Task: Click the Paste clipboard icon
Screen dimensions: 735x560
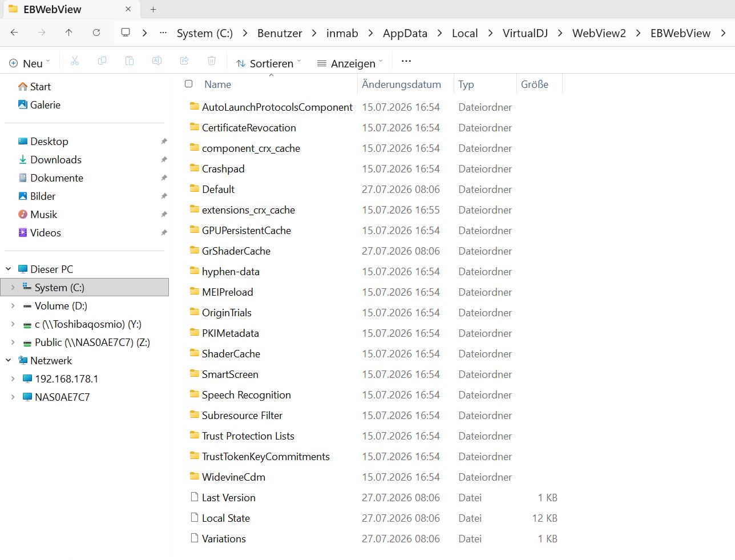Action: 130,61
